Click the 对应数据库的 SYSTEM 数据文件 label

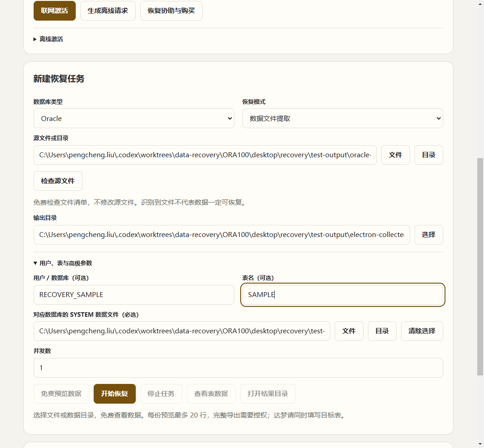[86, 314]
